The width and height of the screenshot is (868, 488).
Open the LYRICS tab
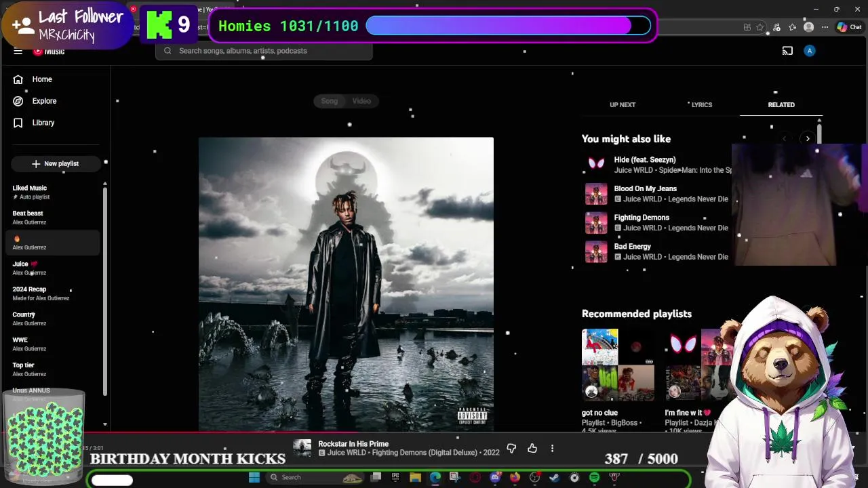coord(702,105)
